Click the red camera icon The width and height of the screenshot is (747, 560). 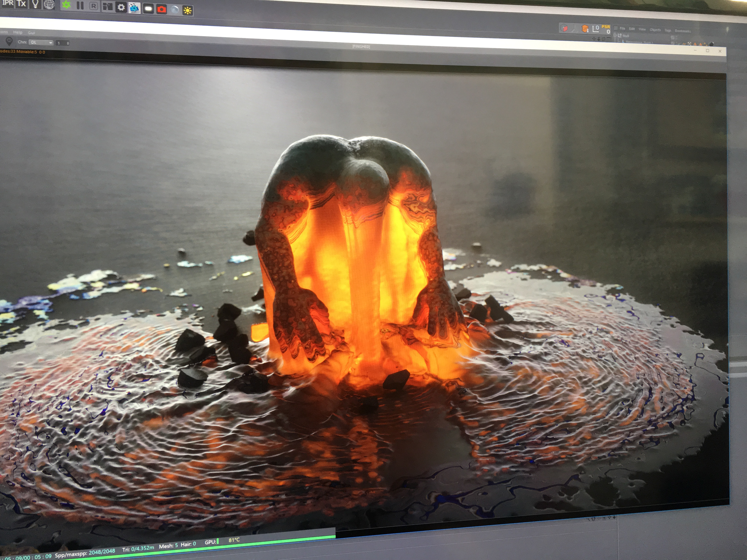161,9
